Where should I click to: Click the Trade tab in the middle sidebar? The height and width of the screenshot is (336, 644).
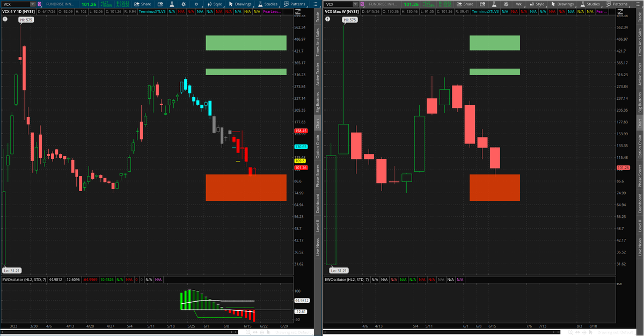point(318,17)
